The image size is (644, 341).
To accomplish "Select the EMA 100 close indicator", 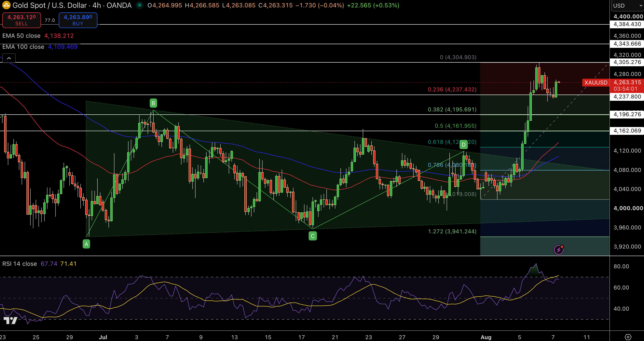I will pyautogui.click(x=23, y=47).
